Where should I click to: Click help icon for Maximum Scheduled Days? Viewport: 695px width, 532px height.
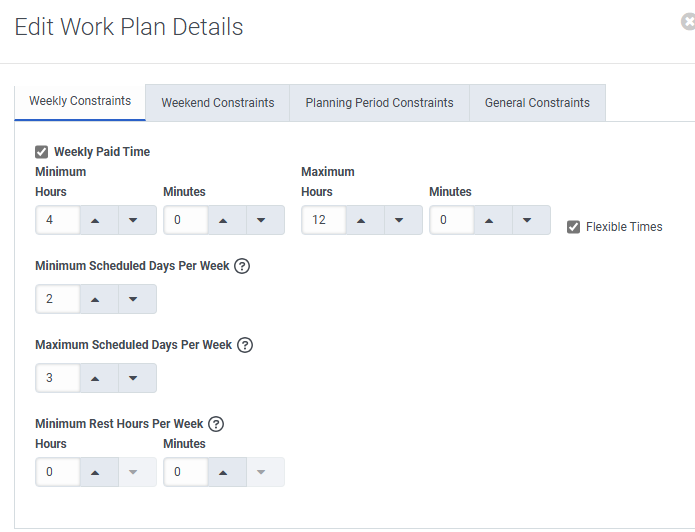coord(244,345)
